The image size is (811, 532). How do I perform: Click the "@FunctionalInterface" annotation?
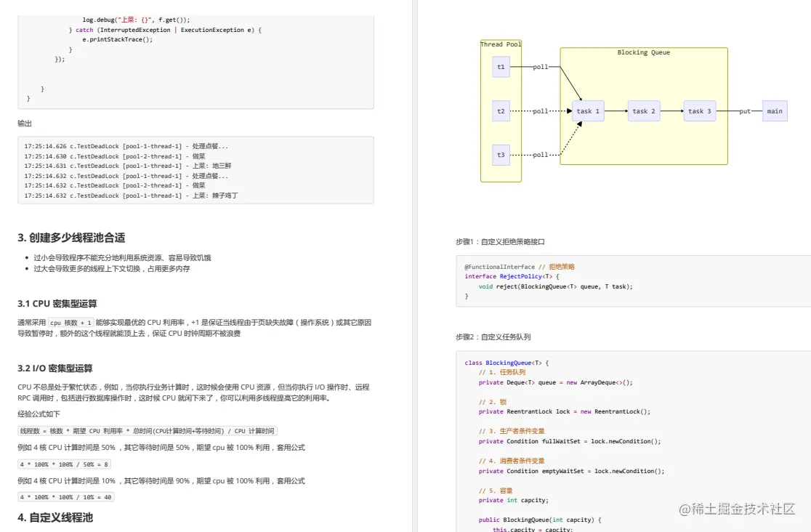tap(500, 267)
